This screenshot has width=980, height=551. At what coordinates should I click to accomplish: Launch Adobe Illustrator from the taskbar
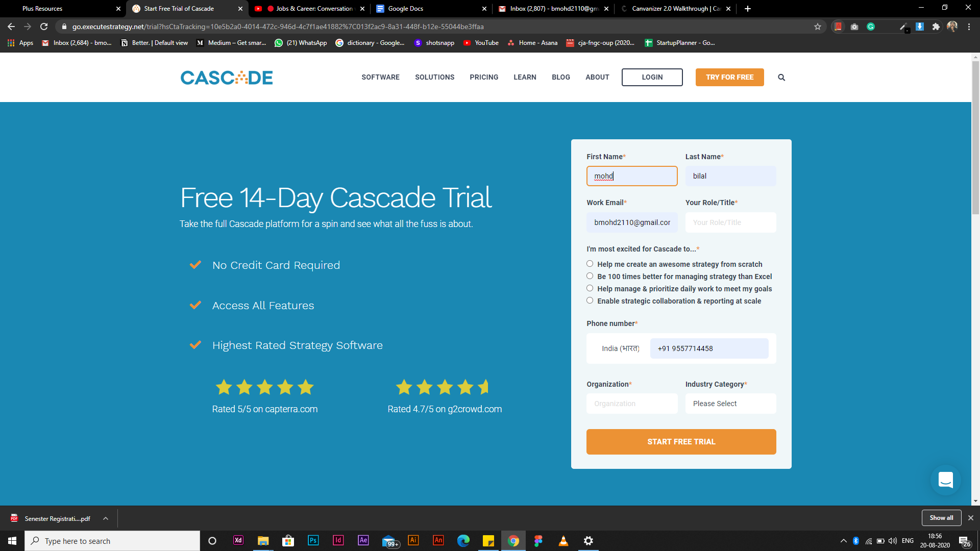pyautogui.click(x=413, y=541)
